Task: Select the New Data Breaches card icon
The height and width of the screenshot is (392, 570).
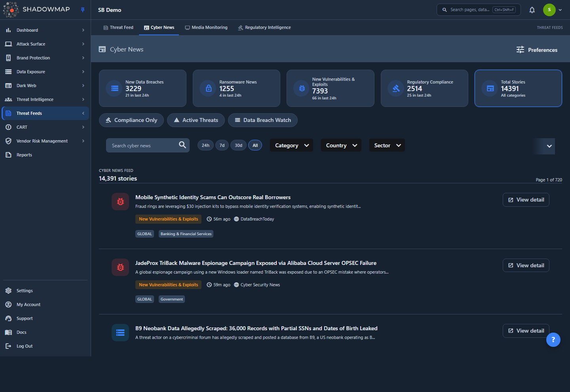Action: coord(115,88)
